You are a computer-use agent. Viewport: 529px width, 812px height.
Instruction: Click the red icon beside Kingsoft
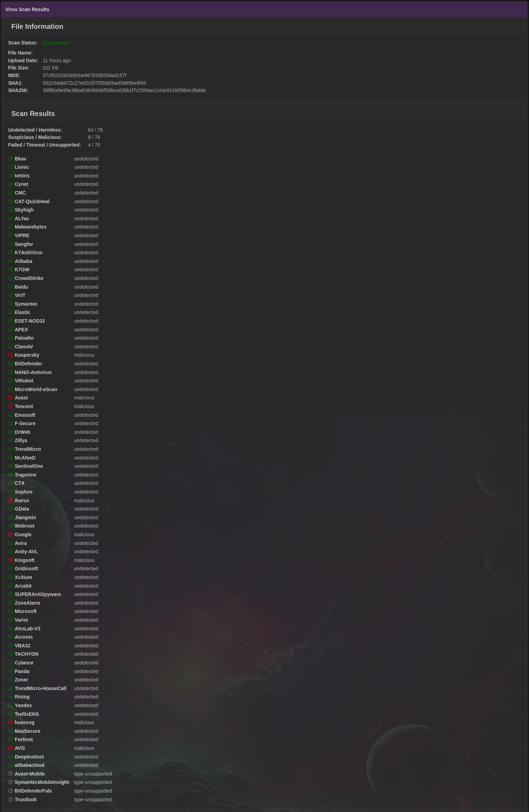(10, 560)
